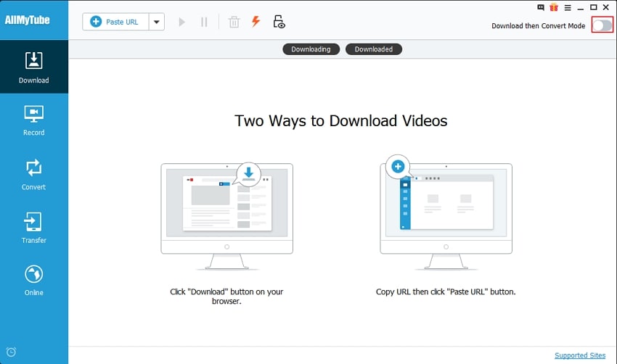Switch to the Downloading tab

coord(311,49)
